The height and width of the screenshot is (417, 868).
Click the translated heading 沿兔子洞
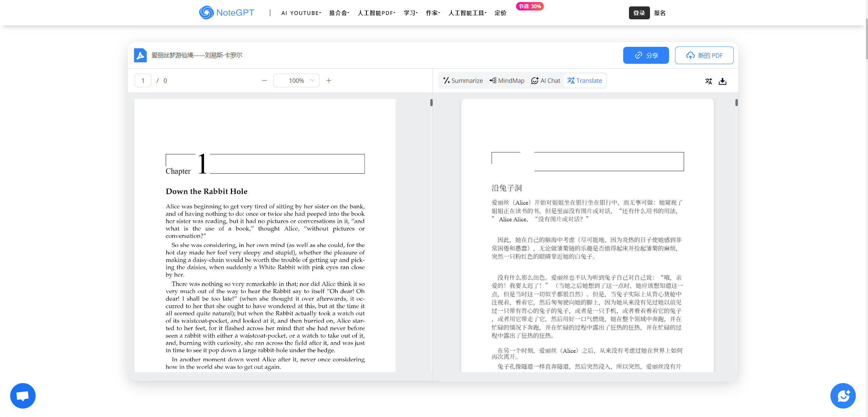pyautogui.click(x=507, y=188)
